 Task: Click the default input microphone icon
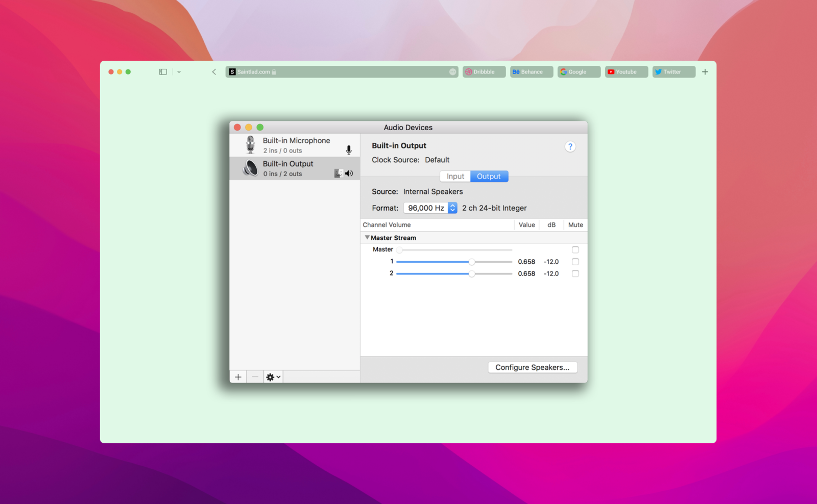(x=349, y=150)
